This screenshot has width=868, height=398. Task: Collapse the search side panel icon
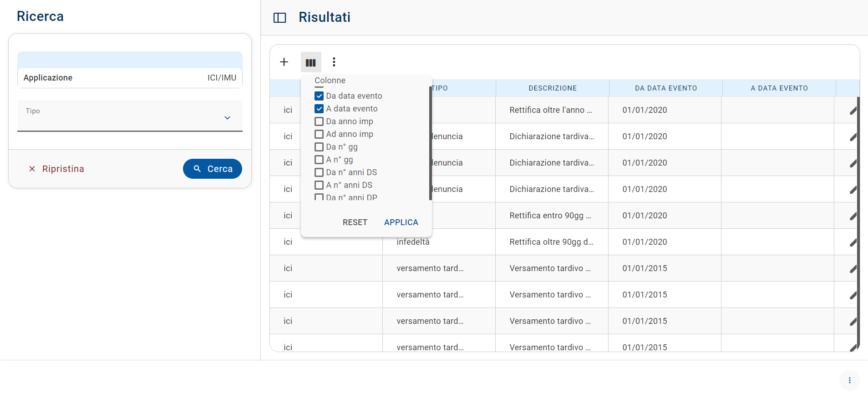click(x=279, y=18)
